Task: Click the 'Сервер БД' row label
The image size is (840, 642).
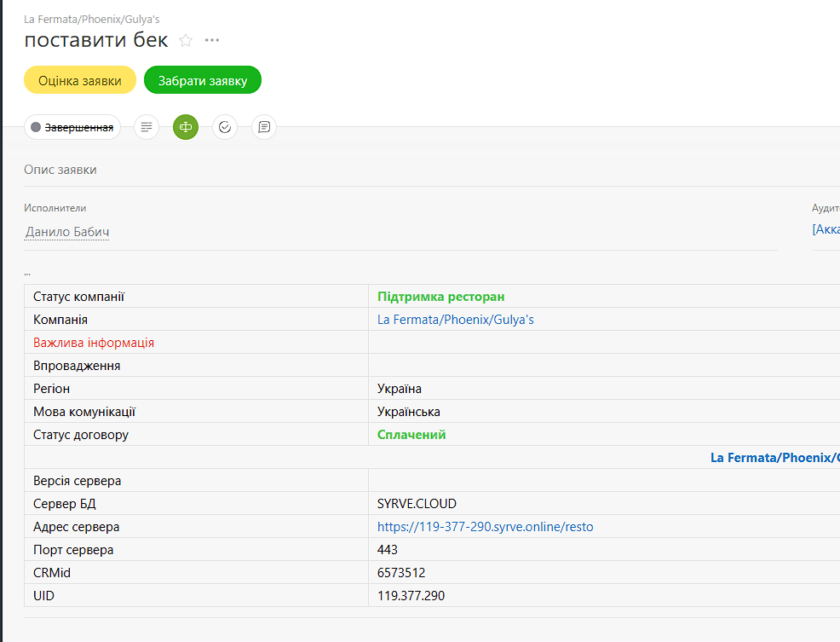Action: pos(64,504)
